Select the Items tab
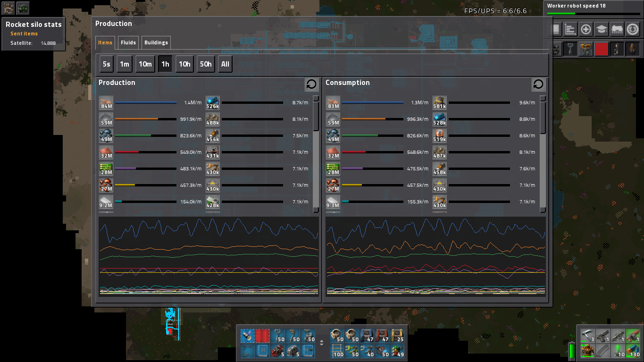The image size is (644, 362). click(105, 42)
